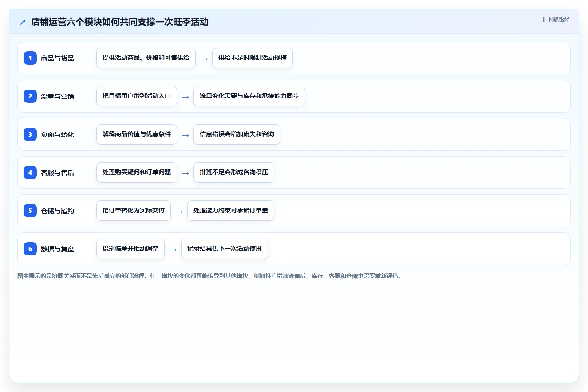The height and width of the screenshot is (392, 588).
Task: Click the 商品与货品 module label
Action: click(x=57, y=58)
